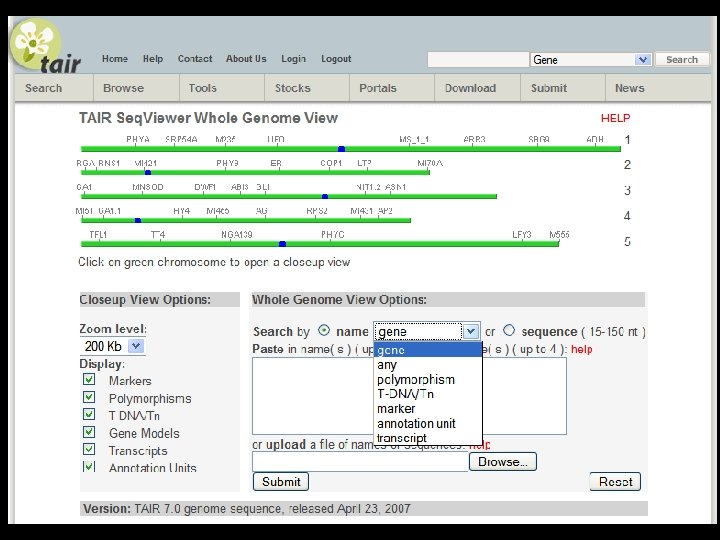This screenshot has width=720, height=540.
Task: Click the Logout link
Action: pyautogui.click(x=336, y=59)
